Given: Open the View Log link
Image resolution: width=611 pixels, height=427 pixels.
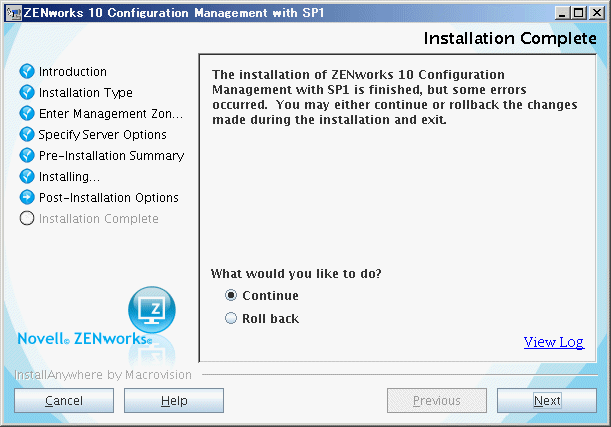Looking at the screenshot, I should coord(554,342).
